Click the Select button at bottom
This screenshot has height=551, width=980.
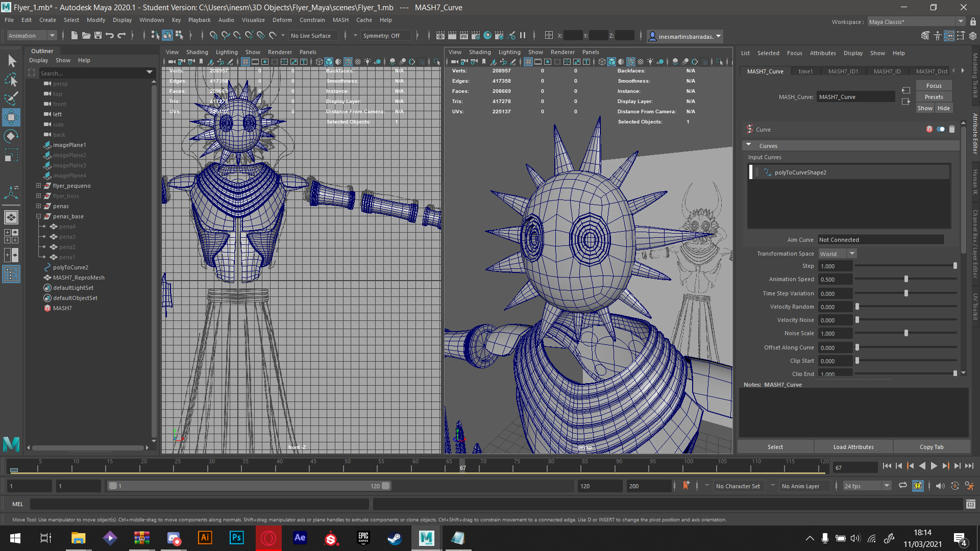(x=775, y=447)
